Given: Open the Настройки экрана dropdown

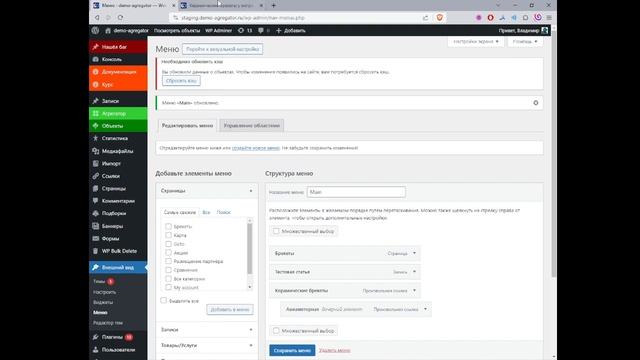Looking at the screenshot, I should coord(476,42).
